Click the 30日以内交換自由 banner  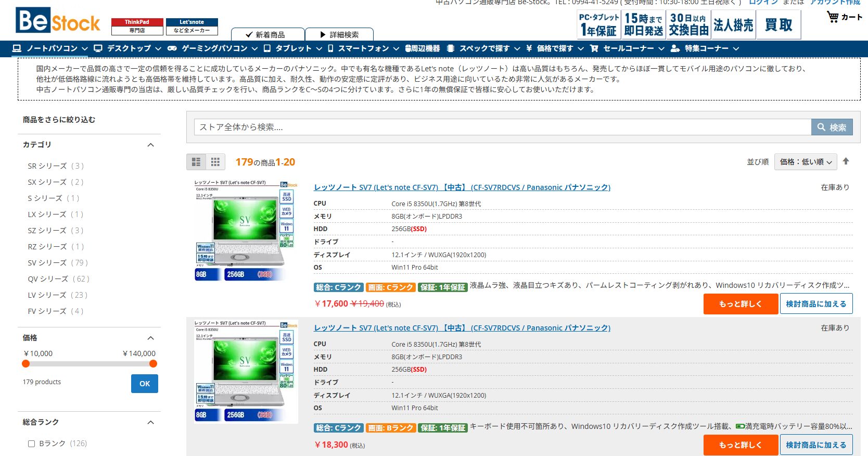coord(688,25)
